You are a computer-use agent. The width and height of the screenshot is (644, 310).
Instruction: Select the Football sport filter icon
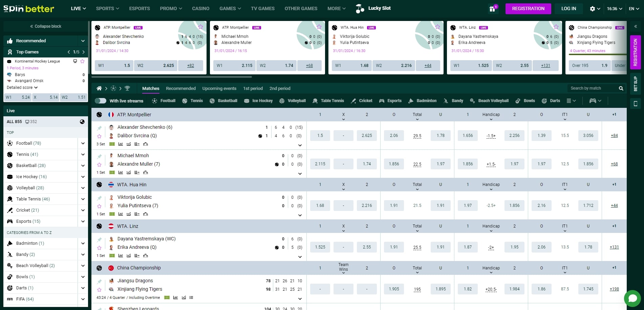(154, 100)
